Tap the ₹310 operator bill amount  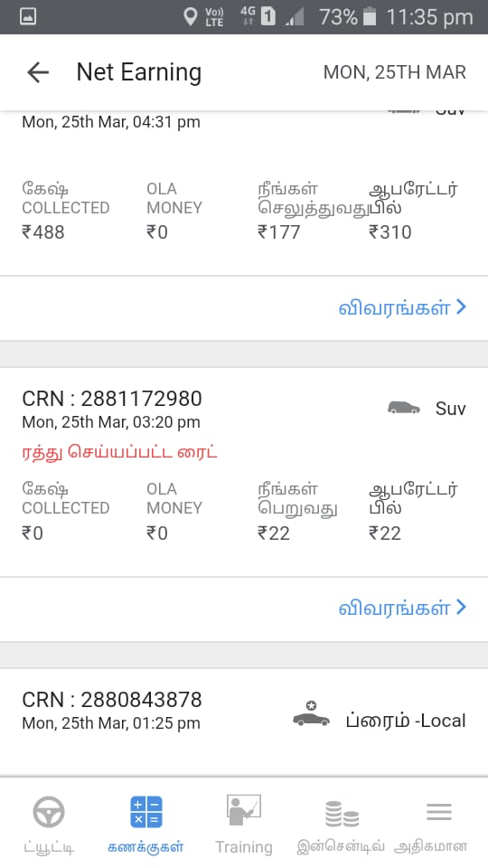(x=390, y=232)
